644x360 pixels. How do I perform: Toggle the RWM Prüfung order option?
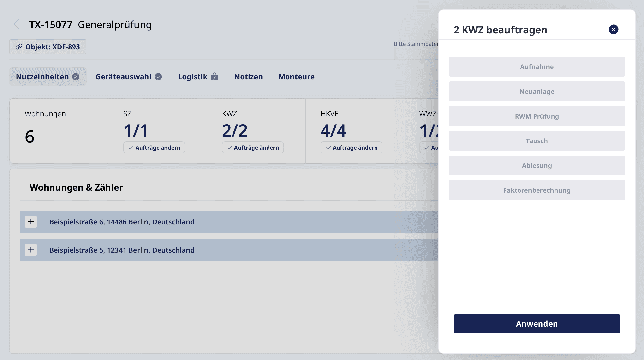click(x=537, y=116)
